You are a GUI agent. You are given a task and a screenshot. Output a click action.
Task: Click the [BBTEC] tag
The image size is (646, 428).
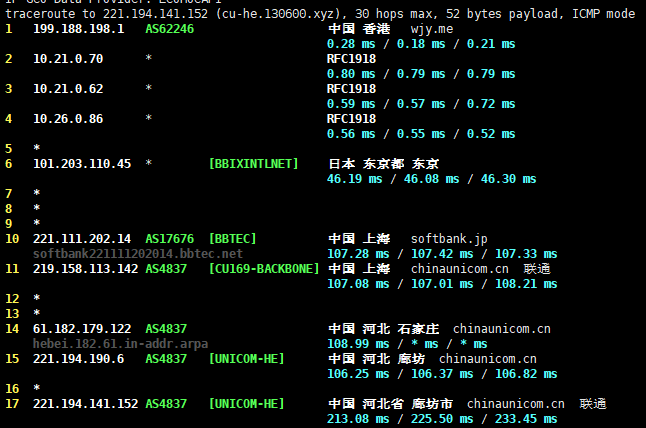point(232,239)
